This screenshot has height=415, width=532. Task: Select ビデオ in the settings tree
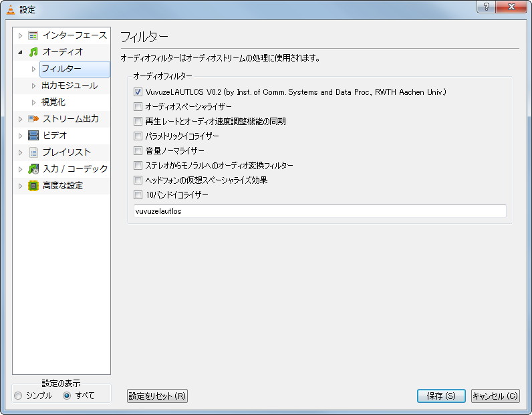click(55, 136)
